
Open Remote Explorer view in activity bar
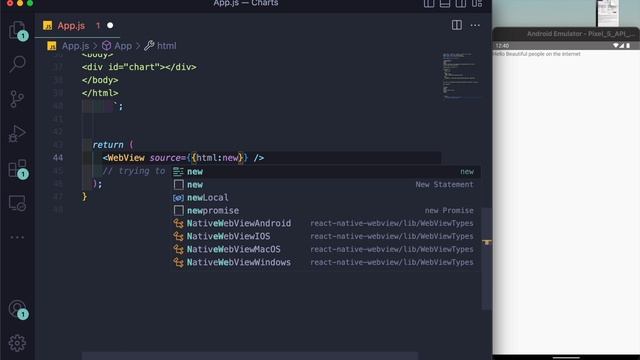click(x=17, y=203)
